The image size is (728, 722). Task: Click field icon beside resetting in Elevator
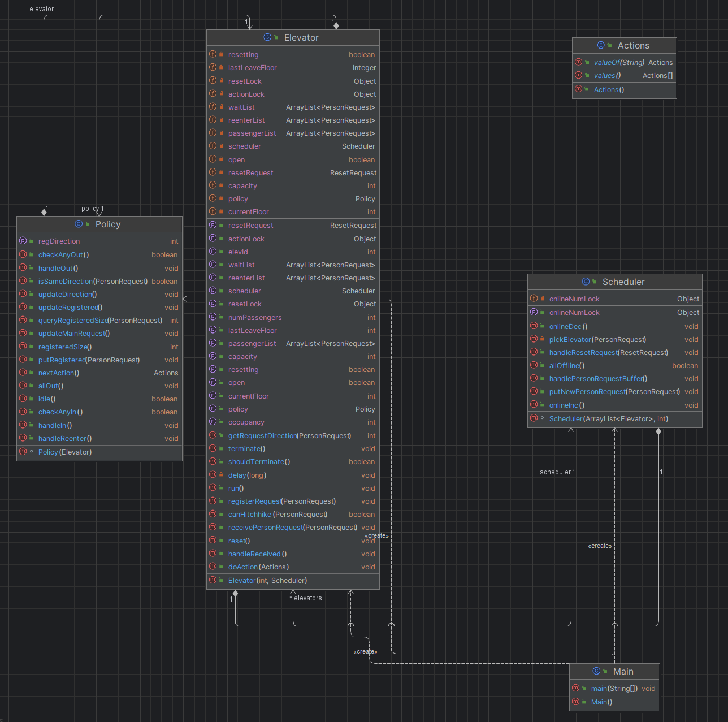point(213,54)
